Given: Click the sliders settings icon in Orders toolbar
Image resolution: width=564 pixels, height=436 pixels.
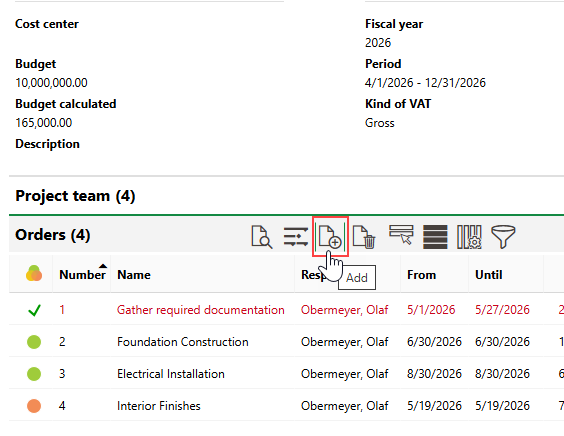Looking at the screenshot, I should tap(296, 237).
